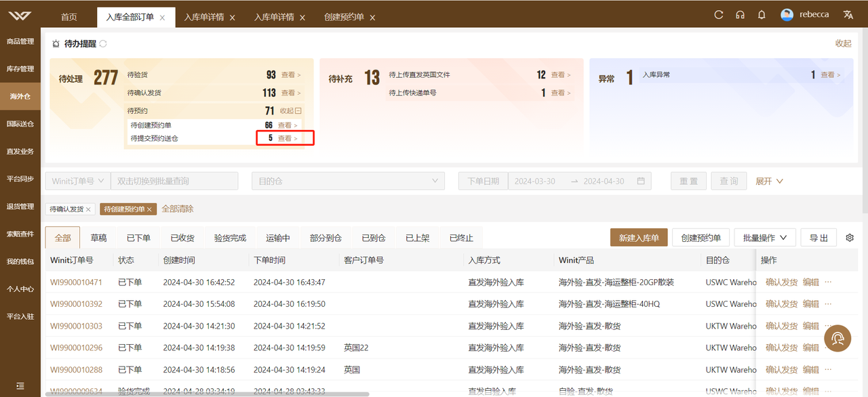Open the floating customer service chat icon
Viewport: 868px width, 397px height.
coord(837,337)
